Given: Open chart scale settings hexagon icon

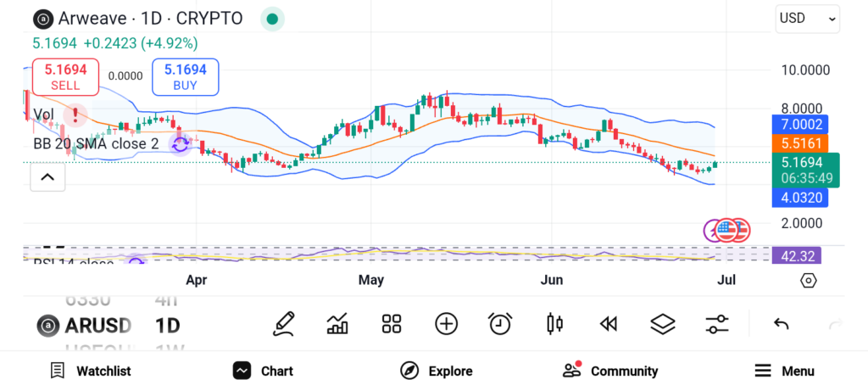Looking at the screenshot, I should pyautogui.click(x=808, y=281).
